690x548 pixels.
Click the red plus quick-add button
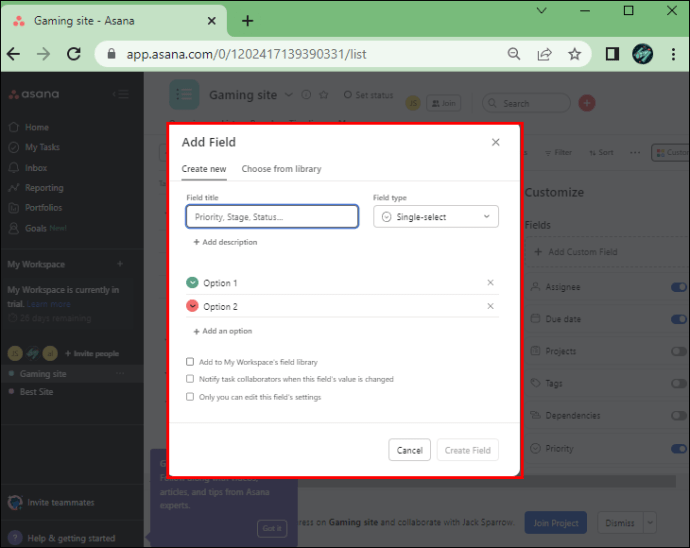[x=587, y=103]
